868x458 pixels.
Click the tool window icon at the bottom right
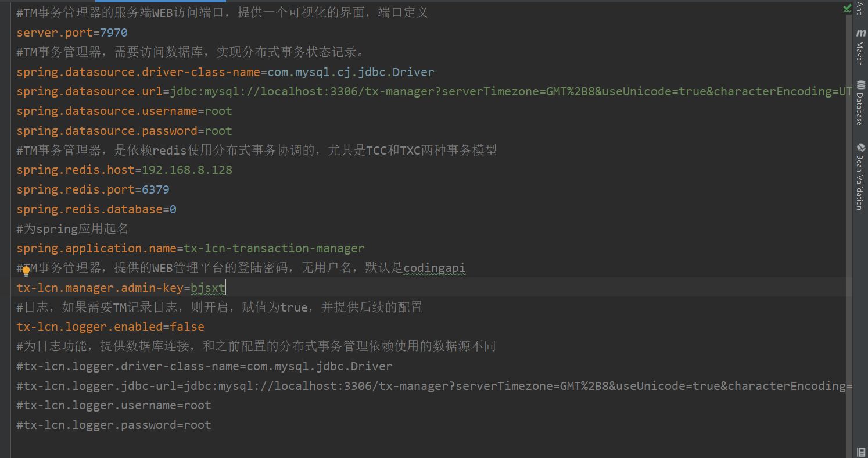point(861,452)
